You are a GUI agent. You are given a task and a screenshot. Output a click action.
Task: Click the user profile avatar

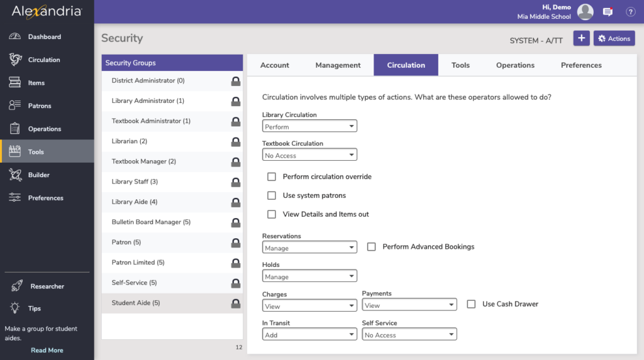tap(585, 12)
